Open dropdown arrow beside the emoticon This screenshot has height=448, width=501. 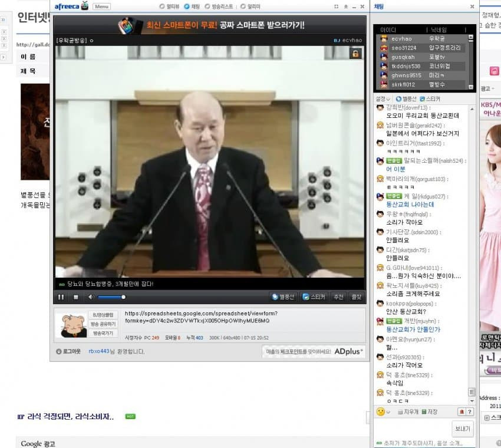point(388,412)
